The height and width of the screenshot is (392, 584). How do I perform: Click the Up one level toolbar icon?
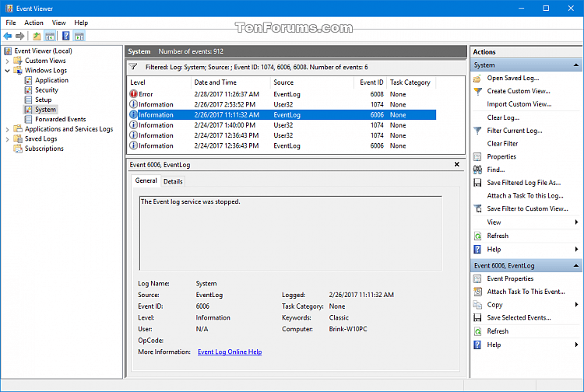tap(37, 36)
